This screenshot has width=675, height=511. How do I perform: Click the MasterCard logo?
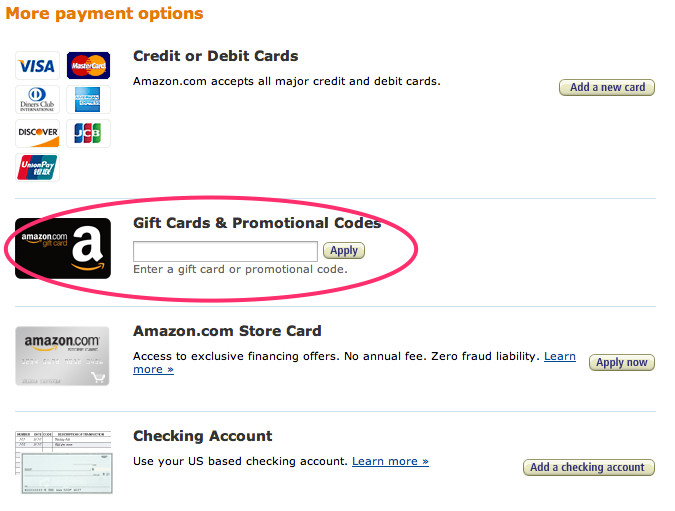pos(88,66)
